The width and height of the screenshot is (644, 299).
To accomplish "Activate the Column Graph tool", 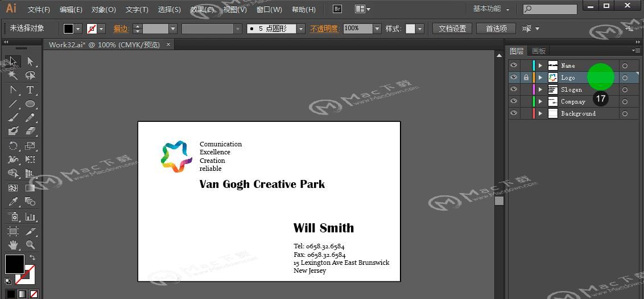I will point(30,216).
